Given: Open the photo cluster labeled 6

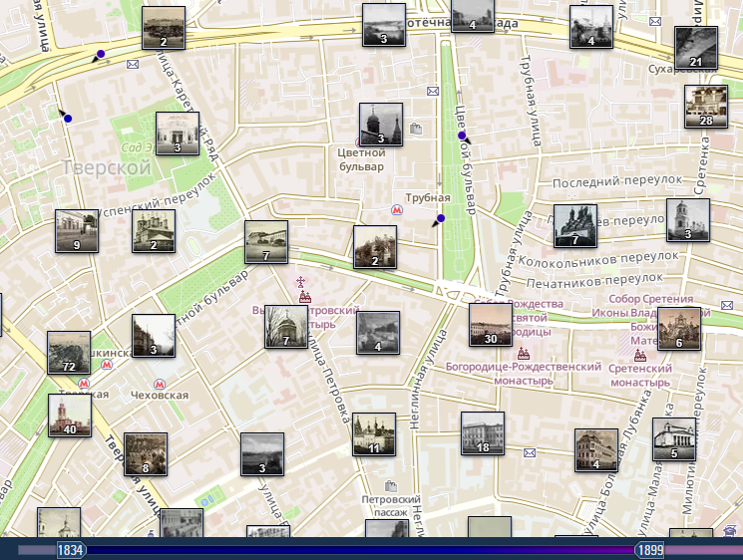Looking at the screenshot, I should click(x=679, y=329).
